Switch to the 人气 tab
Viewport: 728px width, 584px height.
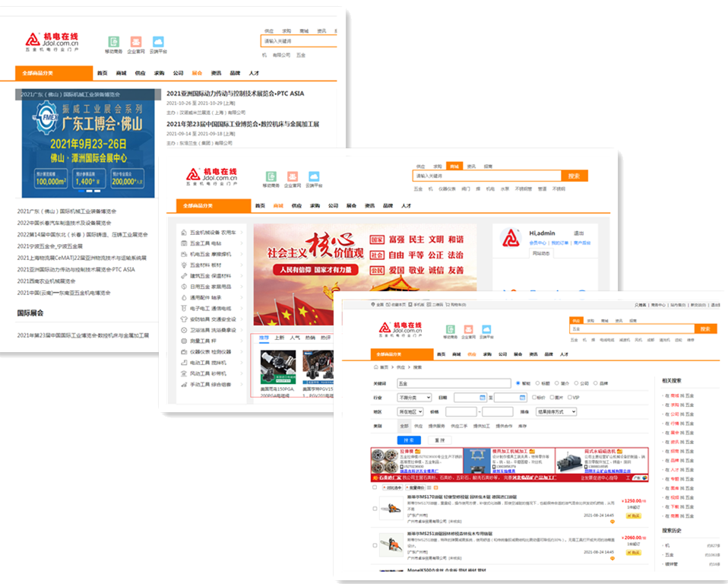tap(295, 337)
